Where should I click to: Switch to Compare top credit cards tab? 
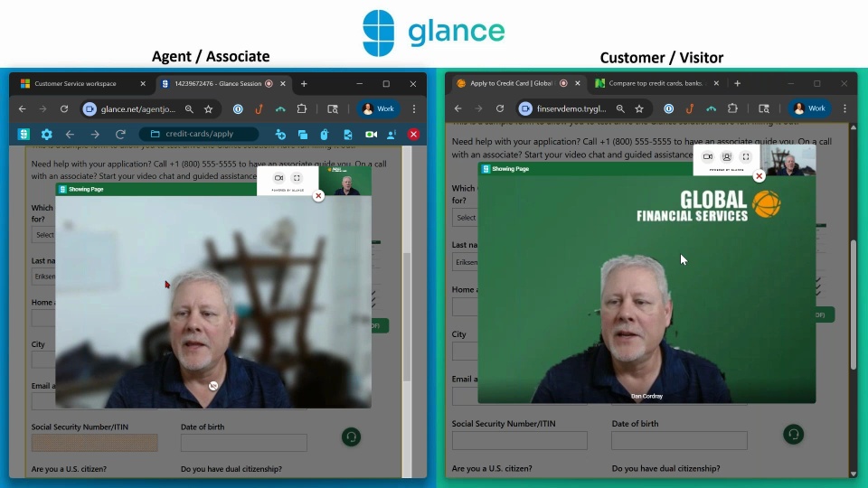[655, 83]
